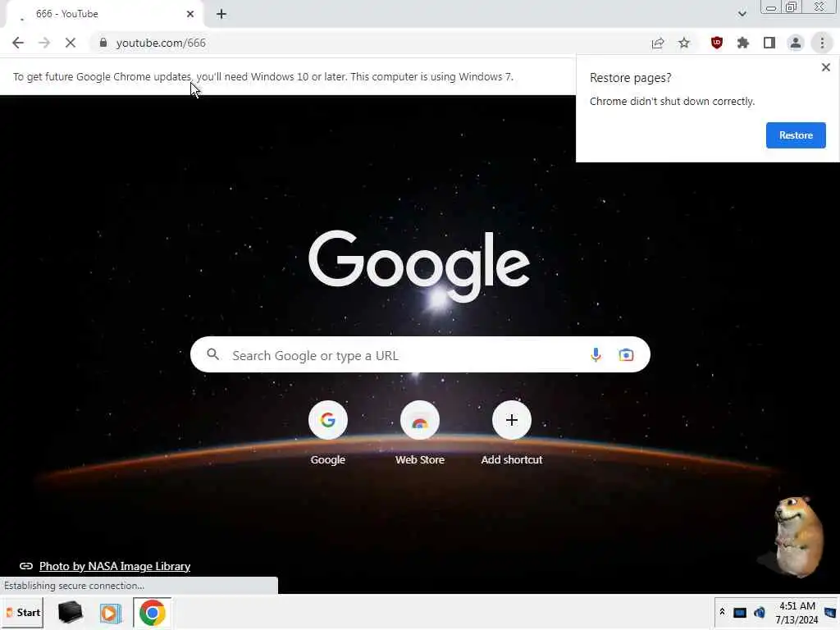Open Chrome's three-dot menu
This screenshot has height=630, width=840.
point(822,43)
